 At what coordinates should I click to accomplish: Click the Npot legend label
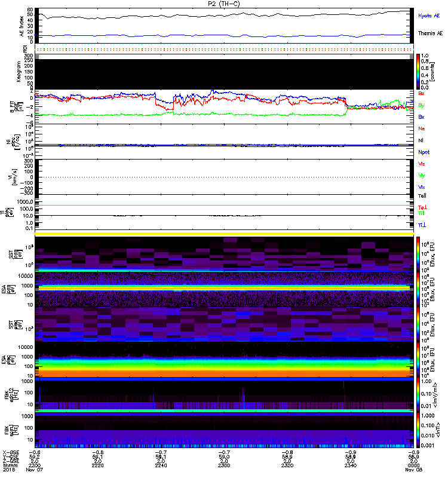pos(424,152)
